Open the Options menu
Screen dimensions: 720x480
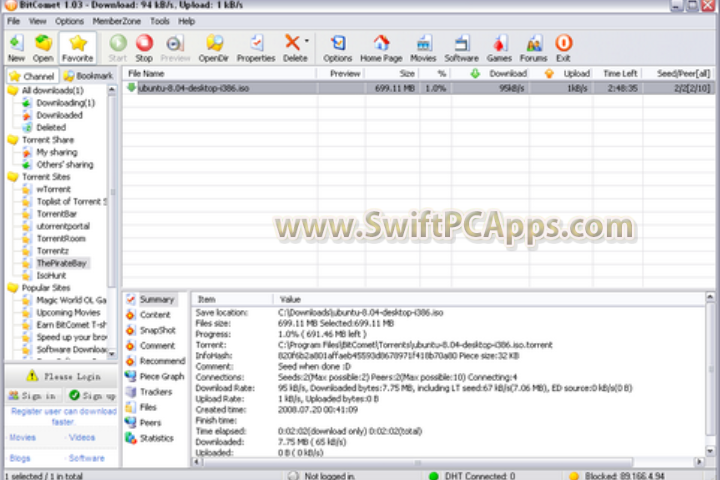click(69, 21)
